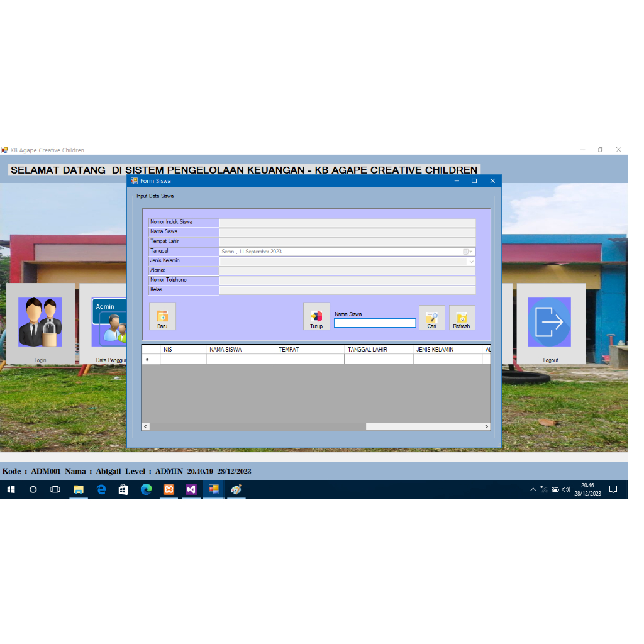The width and height of the screenshot is (644, 644).
Task: Click the Tempat Lahir input field
Action: 347,242
